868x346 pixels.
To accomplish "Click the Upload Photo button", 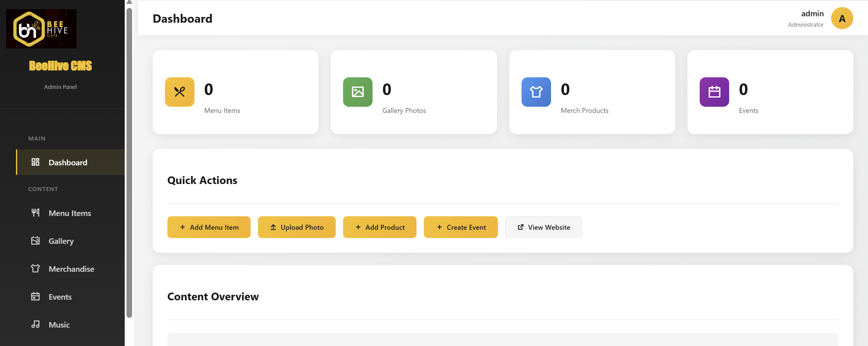I will click(x=297, y=227).
